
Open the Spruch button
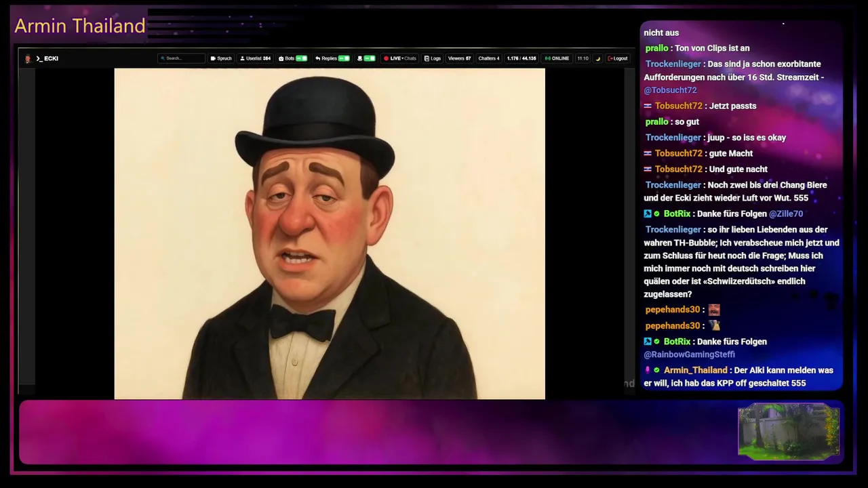point(221,58)
